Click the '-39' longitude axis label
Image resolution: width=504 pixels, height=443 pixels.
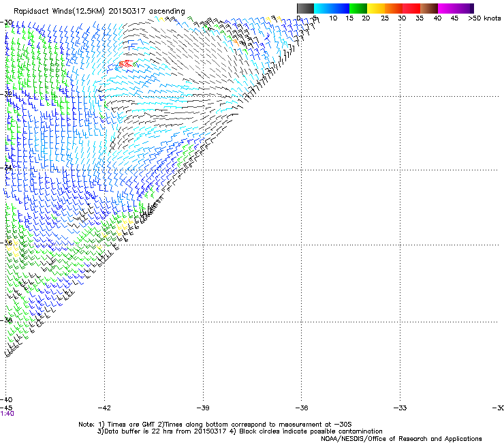[x=203, y=408]
